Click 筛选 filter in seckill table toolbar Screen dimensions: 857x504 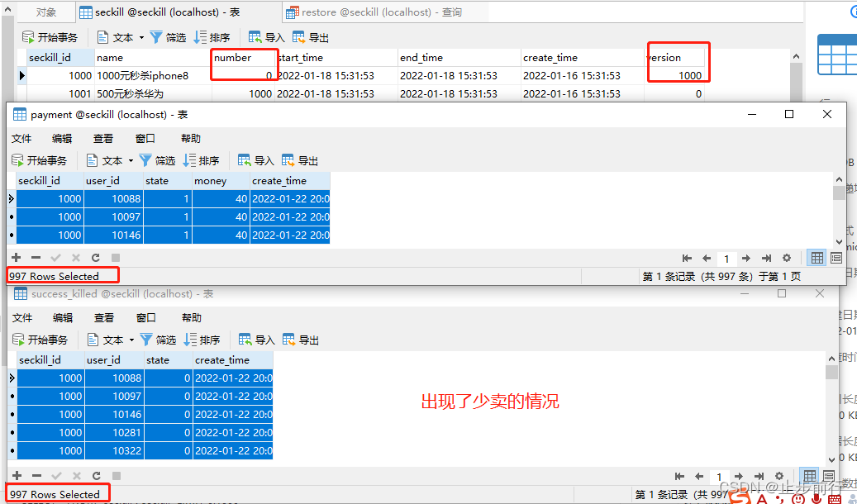coord(168,37)
